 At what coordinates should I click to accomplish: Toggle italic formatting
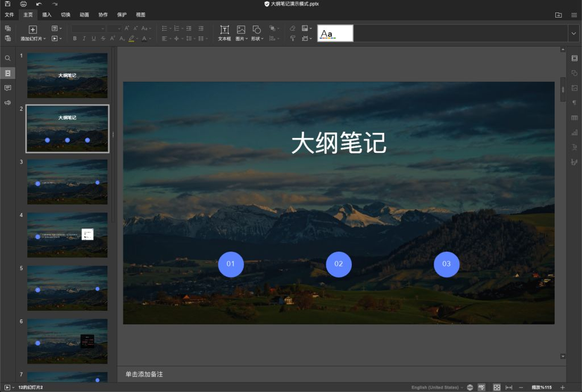[84, 38]
